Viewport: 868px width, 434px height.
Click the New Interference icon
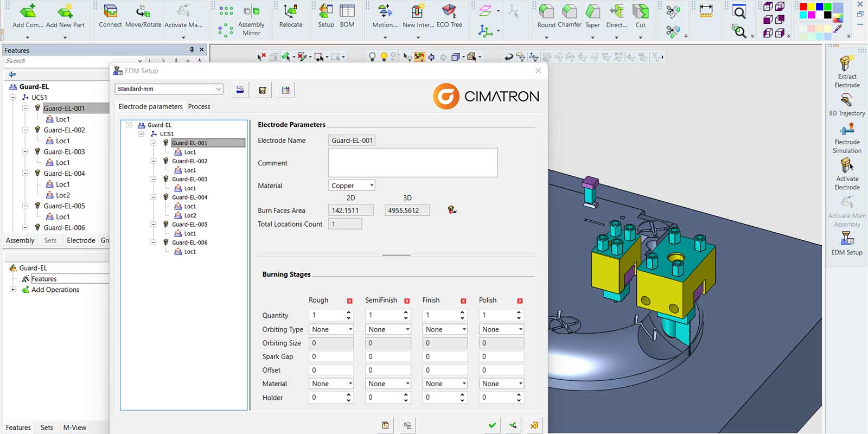(x=417, y=12)
